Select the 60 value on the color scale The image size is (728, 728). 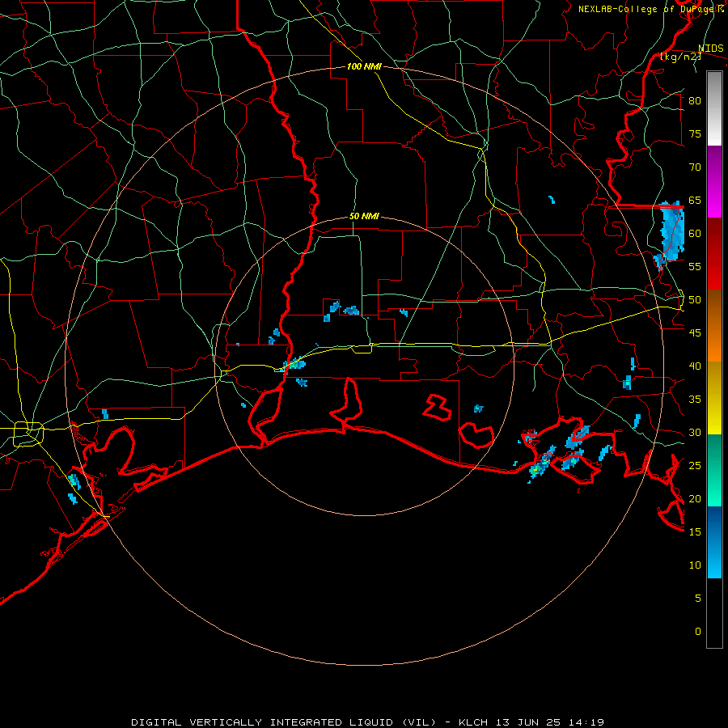point(695,234)
